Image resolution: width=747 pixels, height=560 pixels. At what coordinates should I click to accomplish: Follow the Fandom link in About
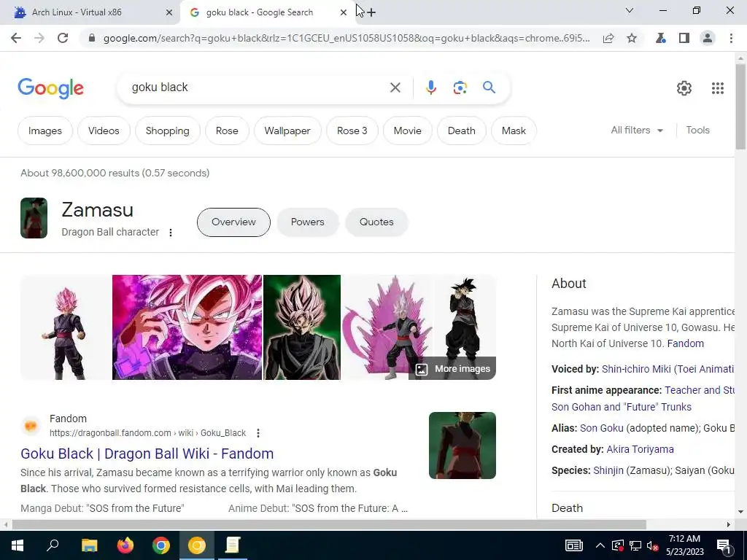685,343
